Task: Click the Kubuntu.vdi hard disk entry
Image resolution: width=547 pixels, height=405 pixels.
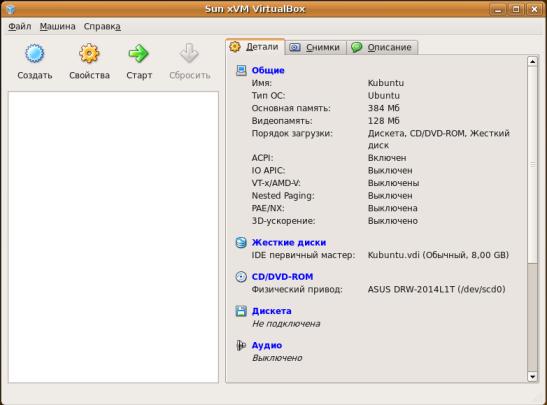Action: point(438,255)
